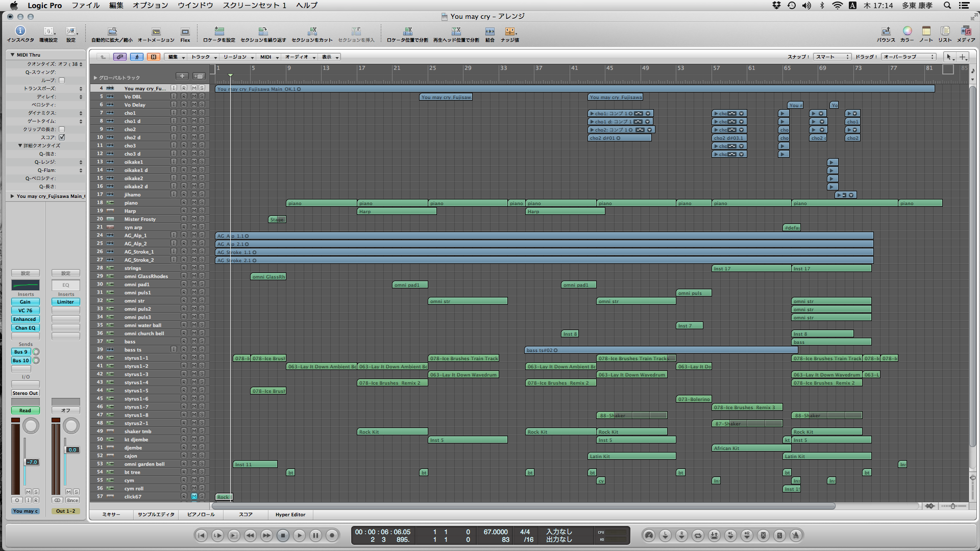
Task: Unmute the click67 track
Action: point(194,496)
